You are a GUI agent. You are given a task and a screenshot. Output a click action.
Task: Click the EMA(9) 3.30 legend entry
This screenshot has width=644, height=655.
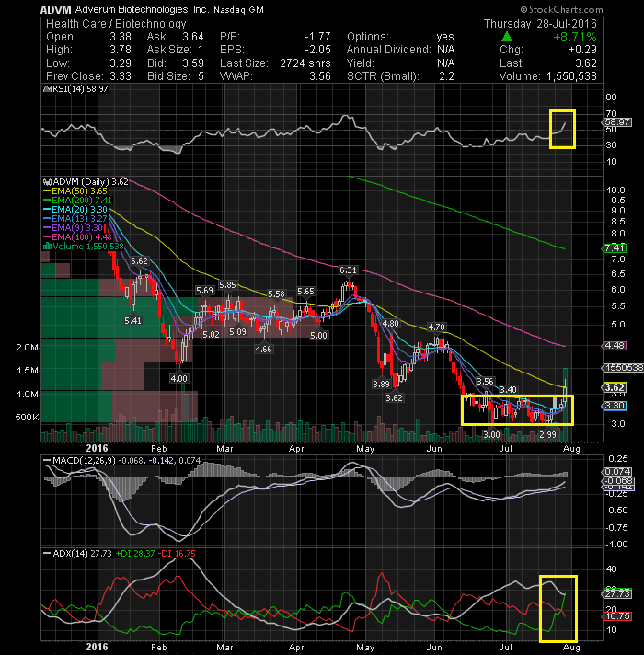[x=74, y=228]
